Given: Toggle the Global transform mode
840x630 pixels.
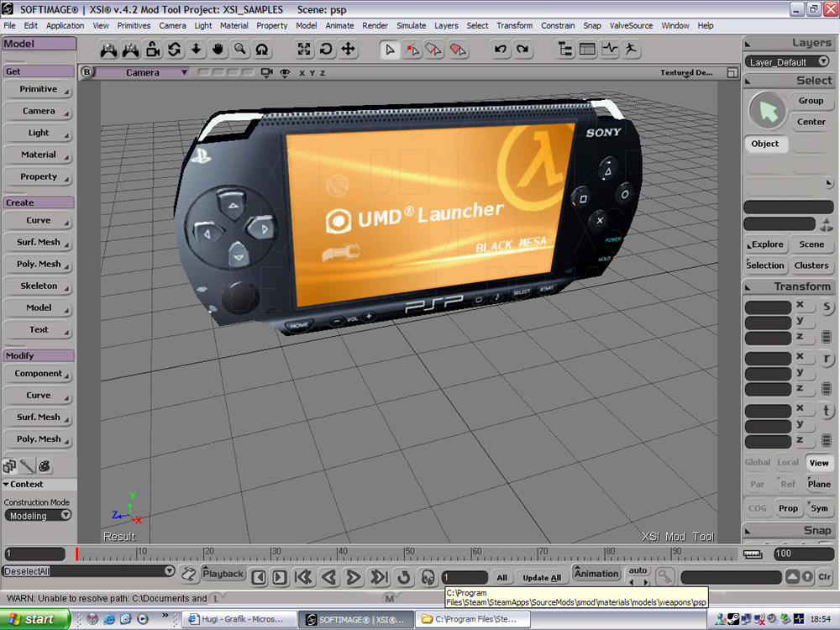Looking at the screenshot, I should point(757,462).
